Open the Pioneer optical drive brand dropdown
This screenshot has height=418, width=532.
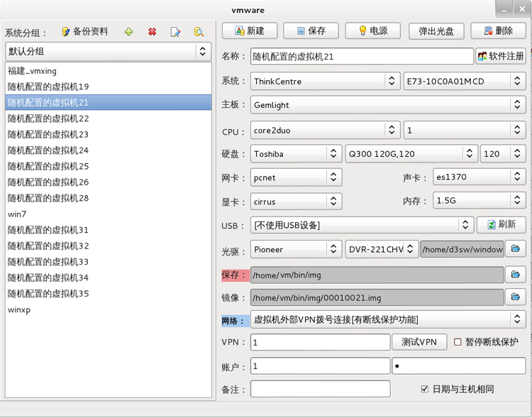(297, 249)
